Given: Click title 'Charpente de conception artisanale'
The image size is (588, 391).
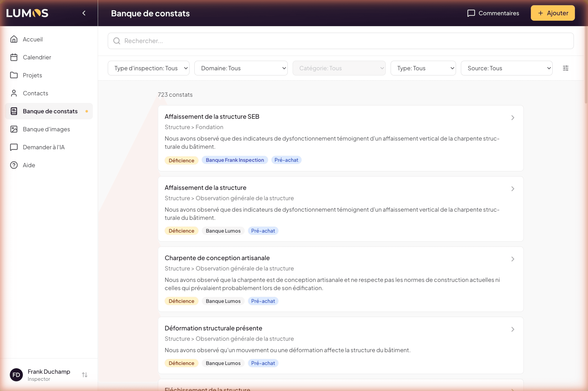Looking at the screenshot, I should click(x=217, y=258).
